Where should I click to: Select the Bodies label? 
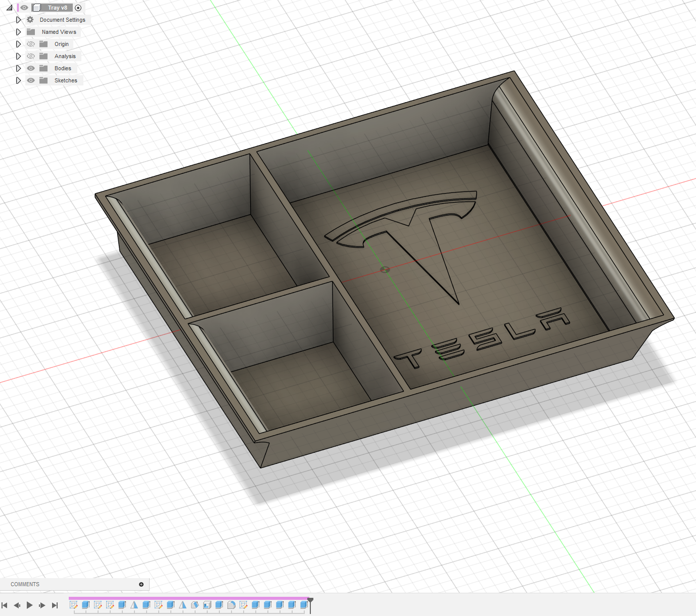coord(63,68)
